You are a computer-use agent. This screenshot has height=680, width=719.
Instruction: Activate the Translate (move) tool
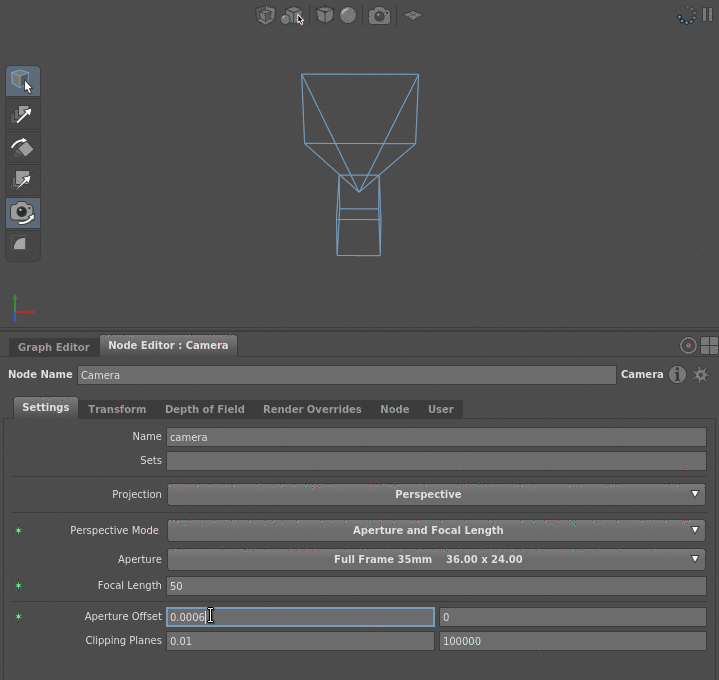[23, 115]
